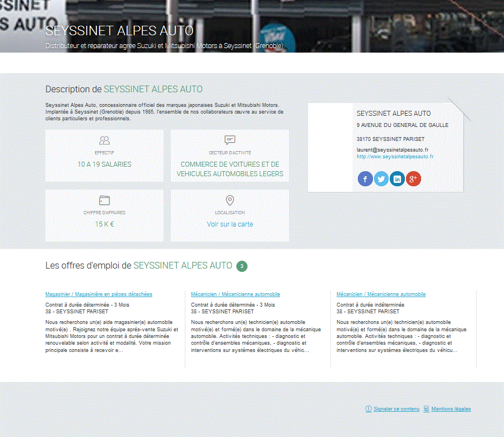Viewport: 504px width, 437px height.
Task: Click the SEYSSINET ALPES AUTO banner title
Action: [120, 31]
